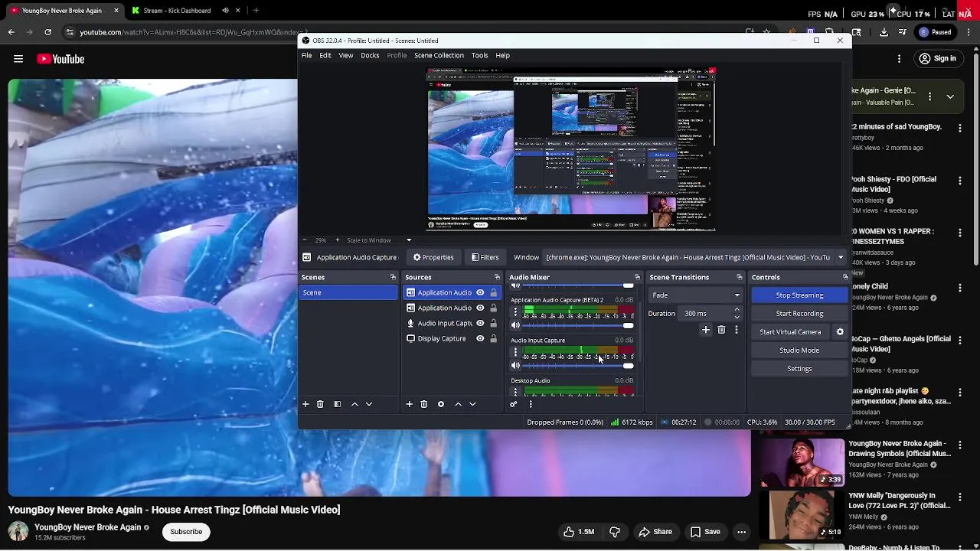This screenshot has width=980, height=551.
Task: Remove selected scene with Scenes trash icon
Action: point(320,404)
